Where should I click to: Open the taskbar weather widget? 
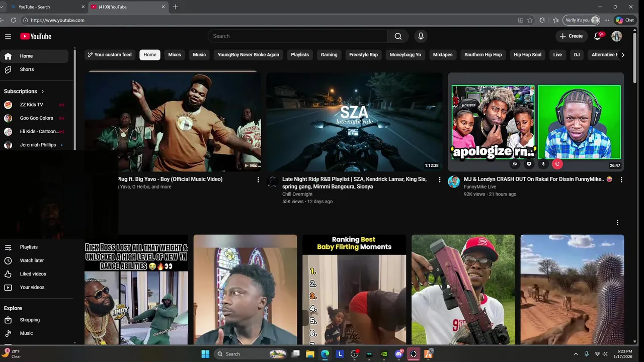(13, 354)
